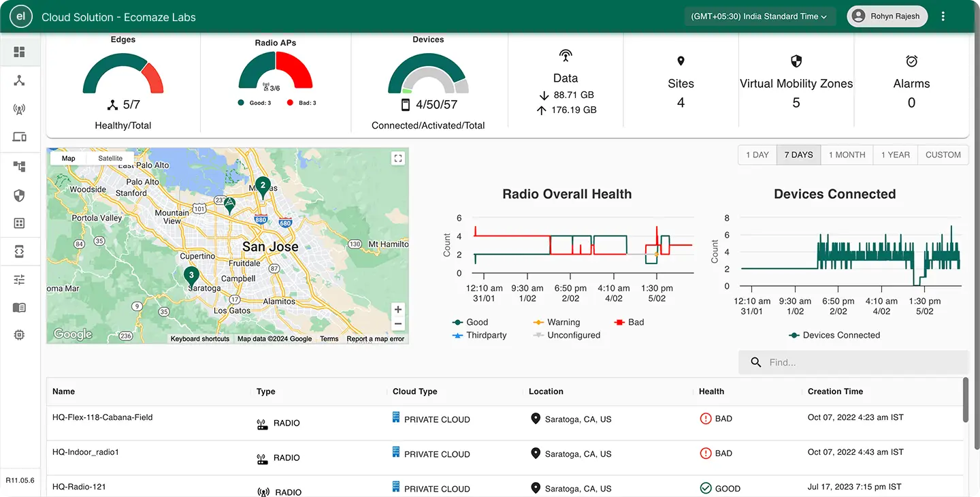Zoom in on the map
The width and height of the screenshot is (980, 497).
tap(398, 309)
